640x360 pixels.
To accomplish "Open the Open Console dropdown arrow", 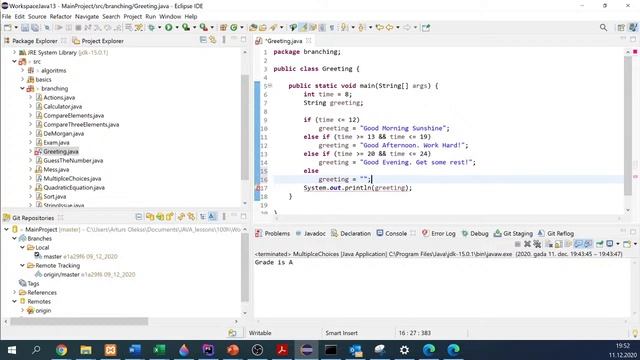I will tap(635, 244).
